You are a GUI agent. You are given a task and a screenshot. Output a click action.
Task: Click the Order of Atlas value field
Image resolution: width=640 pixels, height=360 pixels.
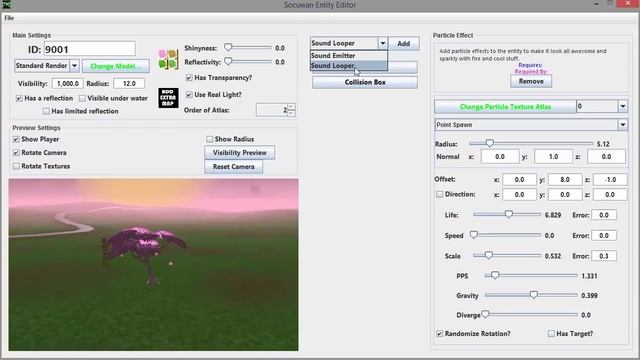pyautogui.click(x=272, y=110)
